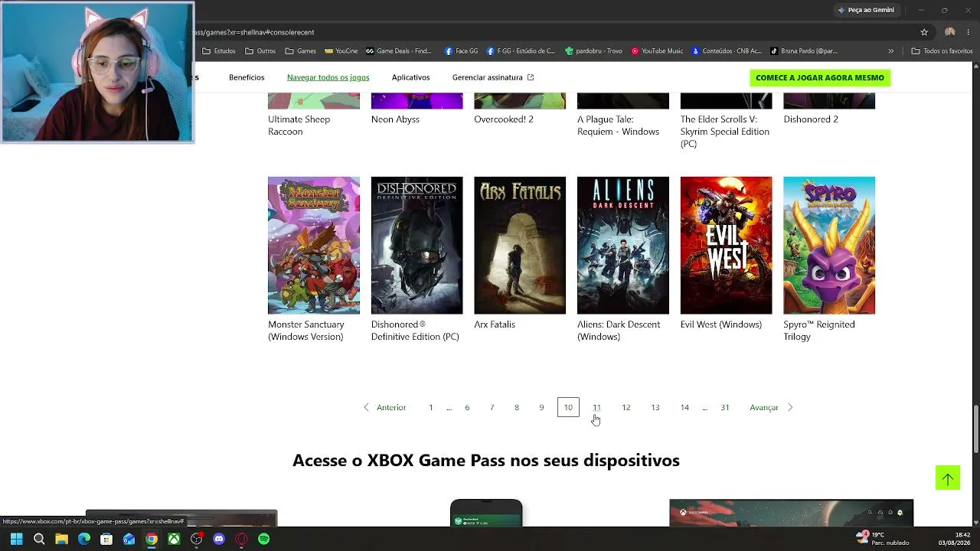Go to pagination page 13

pos(655,408)
